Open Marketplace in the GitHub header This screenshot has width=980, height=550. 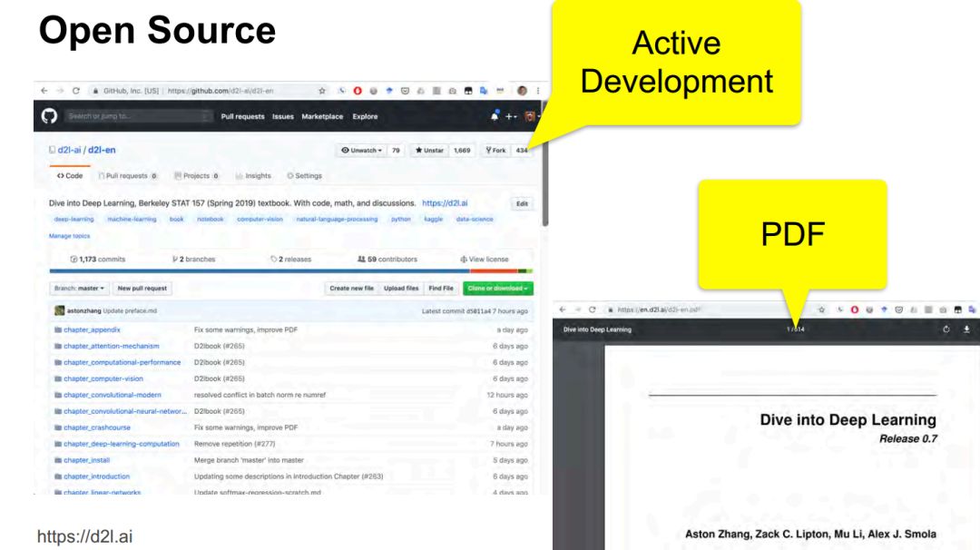322,116
